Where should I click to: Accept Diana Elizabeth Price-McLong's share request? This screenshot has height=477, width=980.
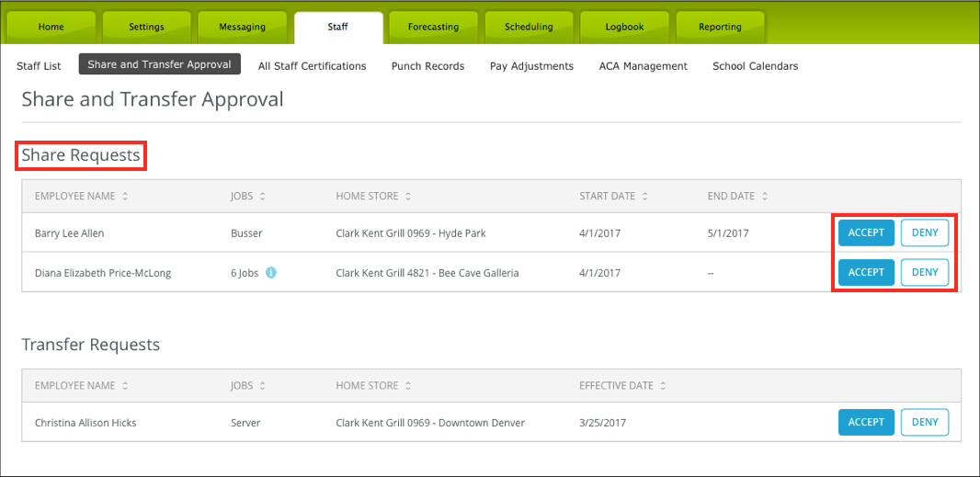pos(866,272)
